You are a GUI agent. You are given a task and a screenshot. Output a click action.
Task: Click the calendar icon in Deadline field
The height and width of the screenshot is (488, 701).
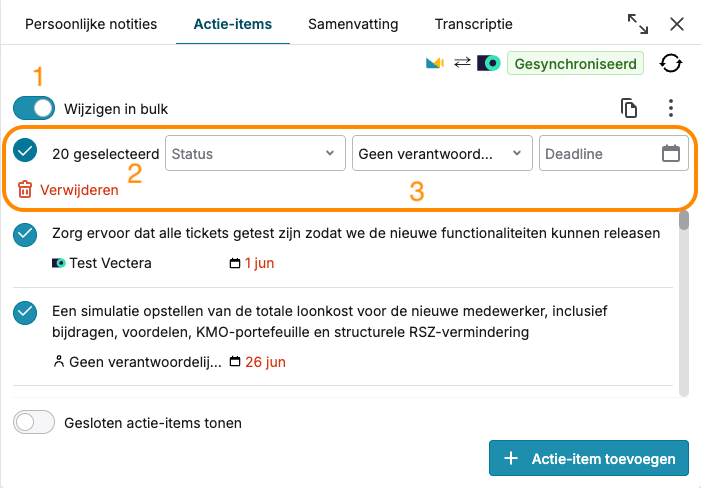671,153
